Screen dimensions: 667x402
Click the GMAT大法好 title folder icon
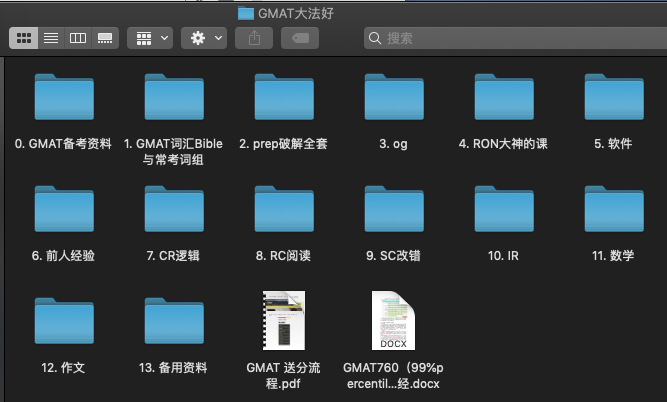(x=246, y=14)
